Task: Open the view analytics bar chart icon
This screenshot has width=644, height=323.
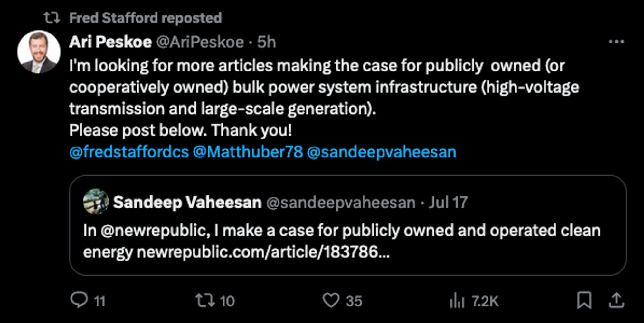Action: 457,301
